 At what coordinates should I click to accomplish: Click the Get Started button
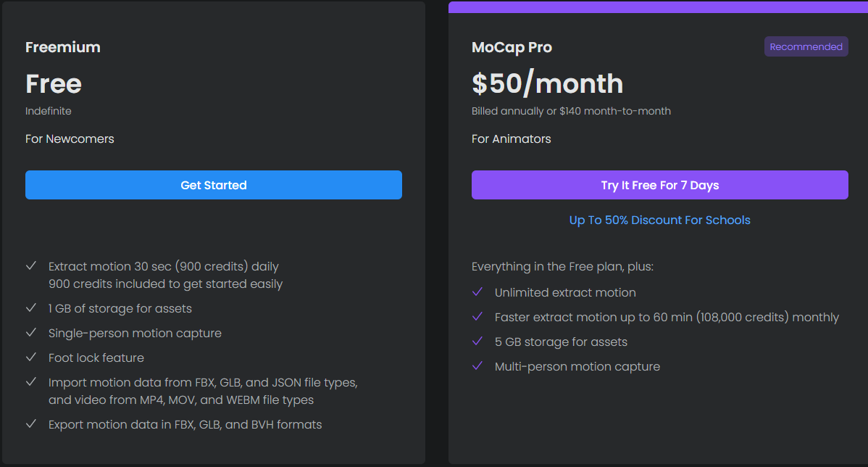tap(214, 185)
